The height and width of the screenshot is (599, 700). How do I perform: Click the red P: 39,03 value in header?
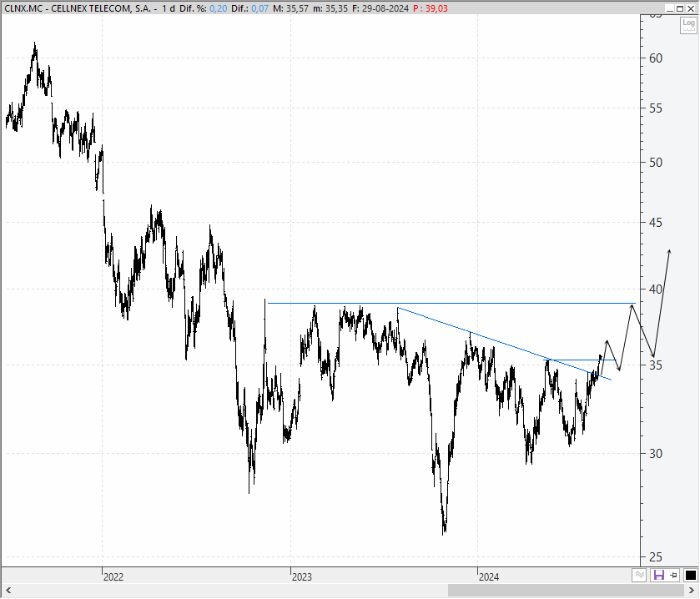pos(431,8)
